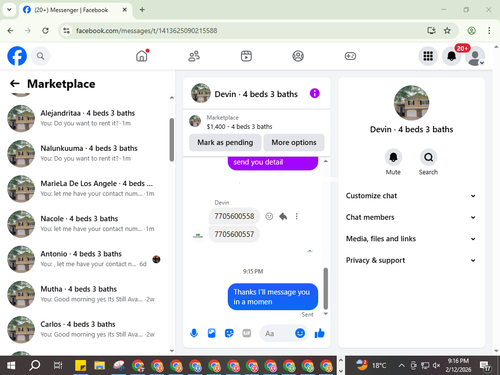Open the tab search dropdown arrow
The width and height of the screenshot is (500, 375).
pyautogui.click(x=9, y=10)
